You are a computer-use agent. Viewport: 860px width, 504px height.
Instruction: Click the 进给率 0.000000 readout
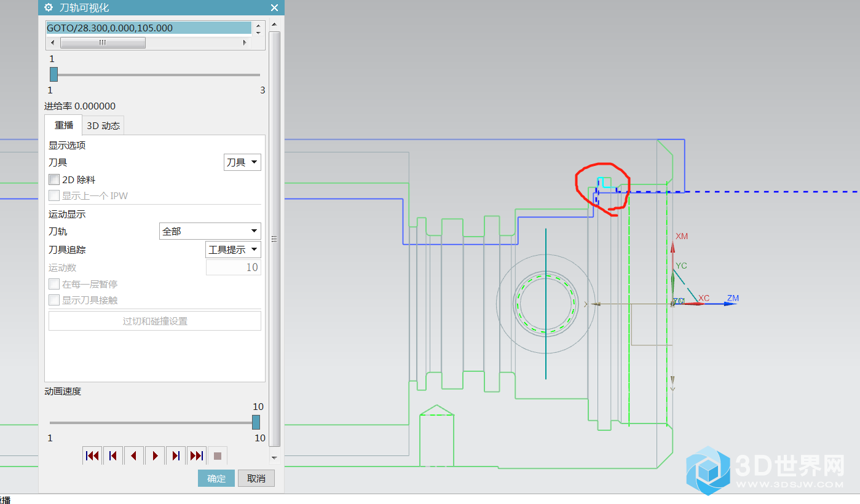coord(80,106)
